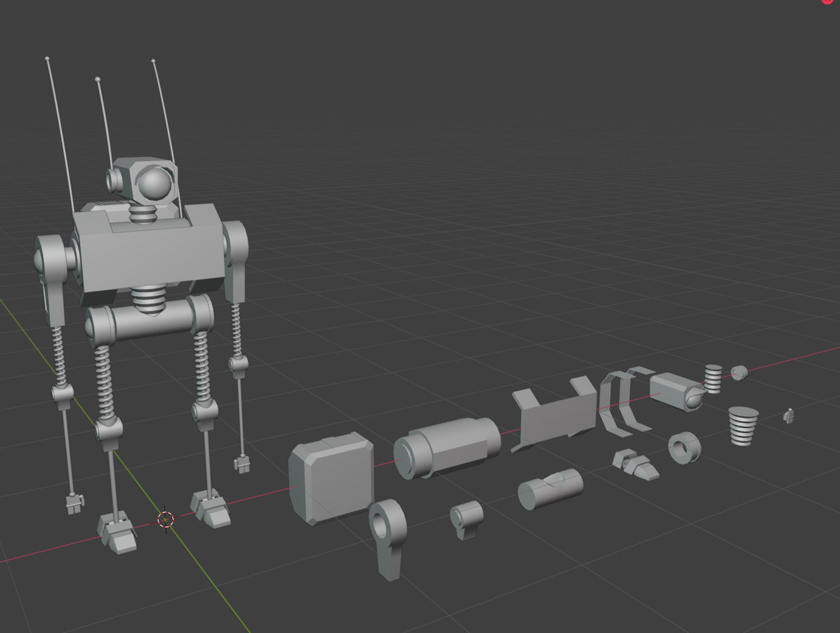The width and height of the screenshot is (840, 633).
Task: Select the separate arm bracket with hole
Action: tap(388, 539)
